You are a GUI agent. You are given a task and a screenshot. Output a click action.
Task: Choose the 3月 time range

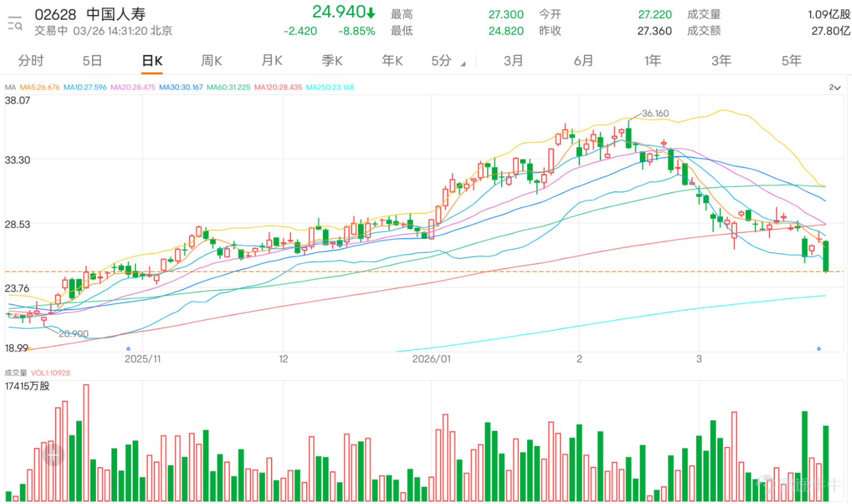pyautogui.click(x=513, y=61)
